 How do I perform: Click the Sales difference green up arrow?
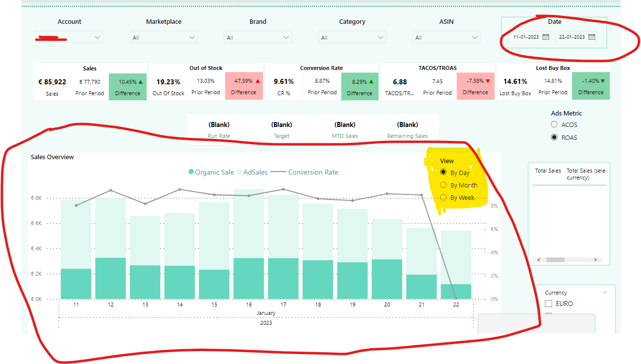[x=140, y=82]
